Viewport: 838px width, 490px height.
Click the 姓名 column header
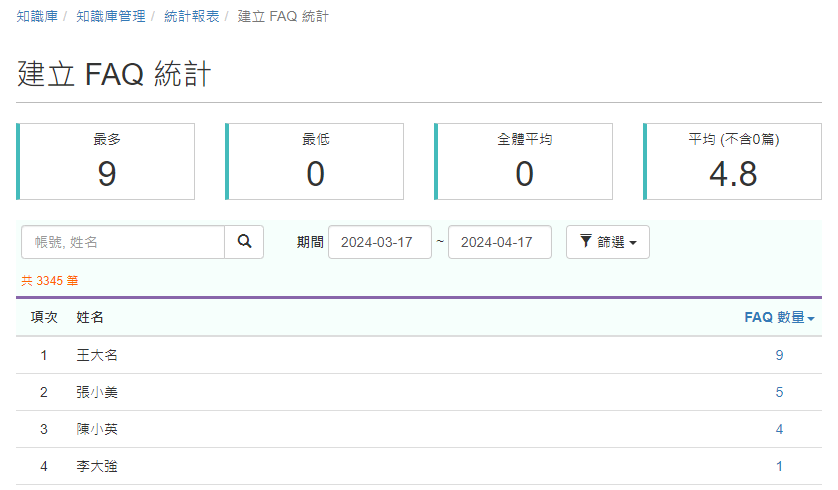(x=90, y=317)
